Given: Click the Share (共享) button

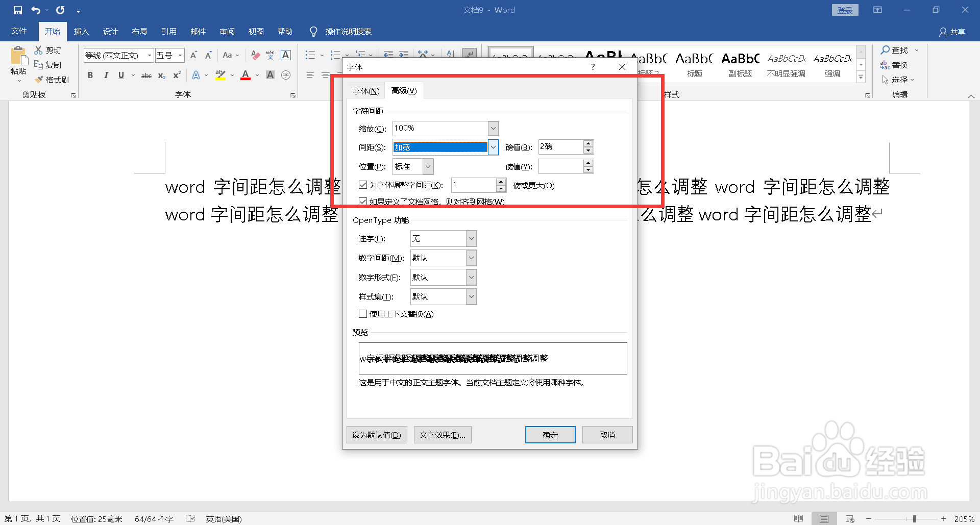Looking at the screenshot, I should pyautogui.click(x=952, y=32).
